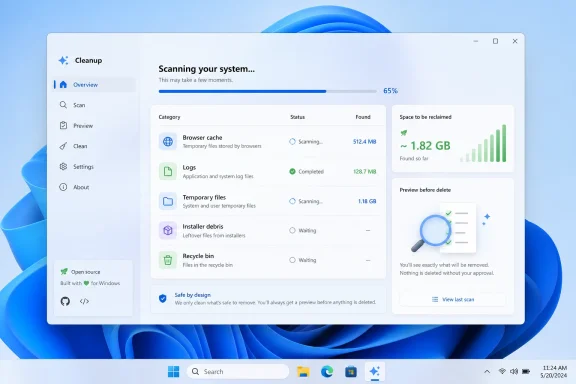Click the Scanning your system heading

click(x=206, y=69)
